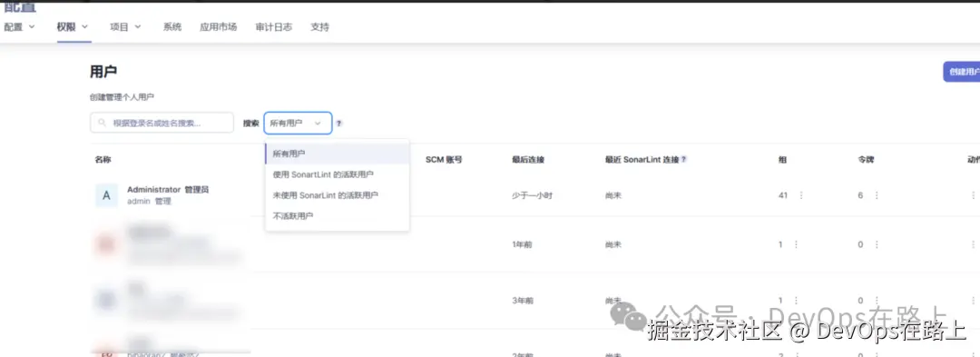Click the admin 管理 login text
Image resolution: width=980 pixels, height=357 pixels.
149,202
